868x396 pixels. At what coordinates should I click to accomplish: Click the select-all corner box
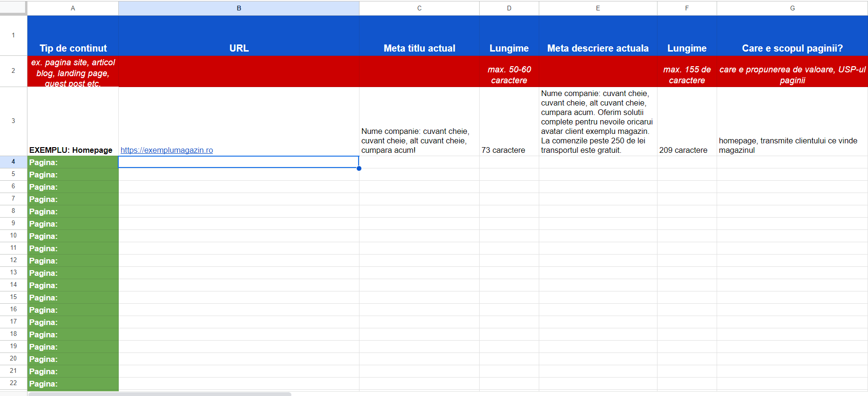(13, 8)
